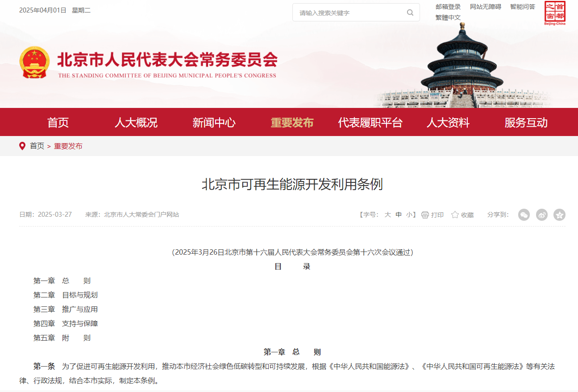Screen dimensions: 578x392
Task: Switch to 繁體中文 version
Action: (448, 17)
